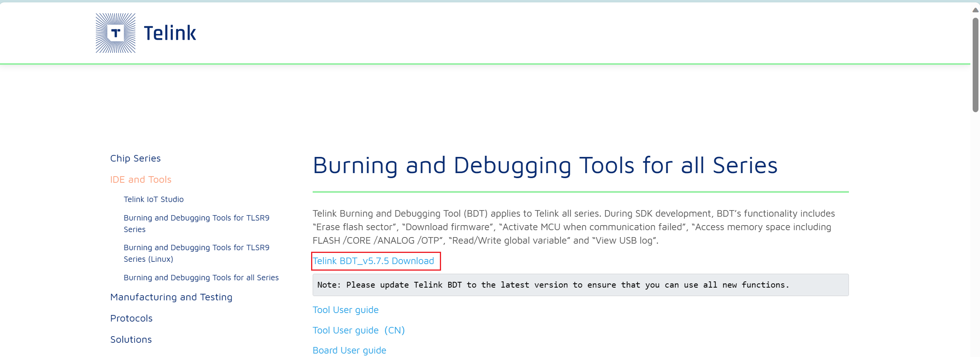Screen dimensions: 980x357
Task: Open the Tool User guide link
Action: coord(345,310)
